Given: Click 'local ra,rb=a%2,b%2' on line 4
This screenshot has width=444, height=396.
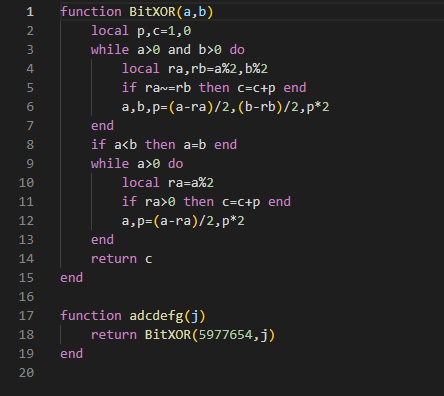Looking at the screenshot, I should tap(195, 69).
